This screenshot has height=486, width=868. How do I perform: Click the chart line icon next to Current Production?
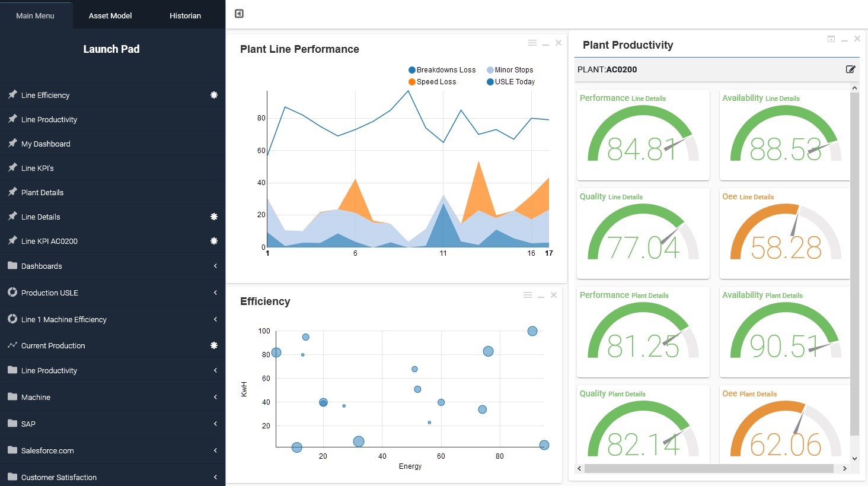pos(12,345)
